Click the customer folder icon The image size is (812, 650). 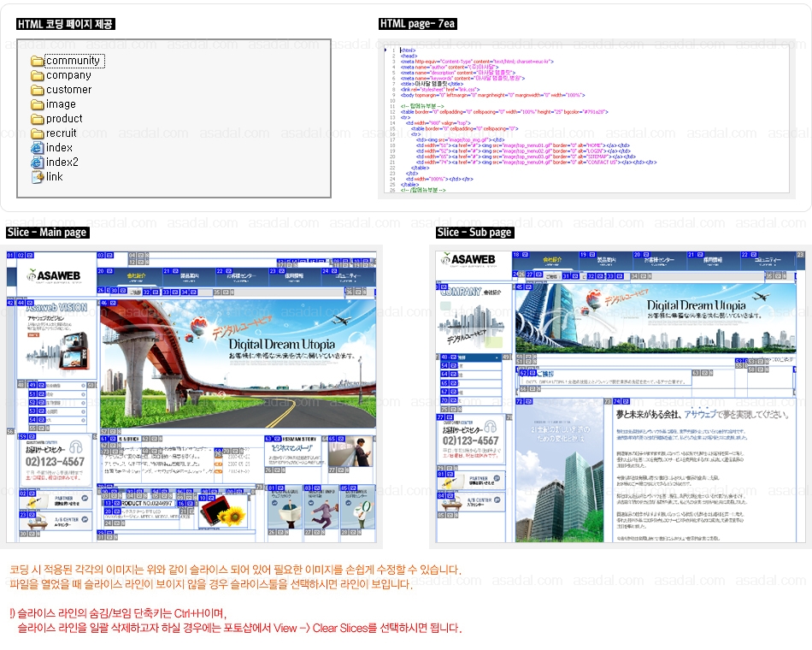click(x=38, y=90)
